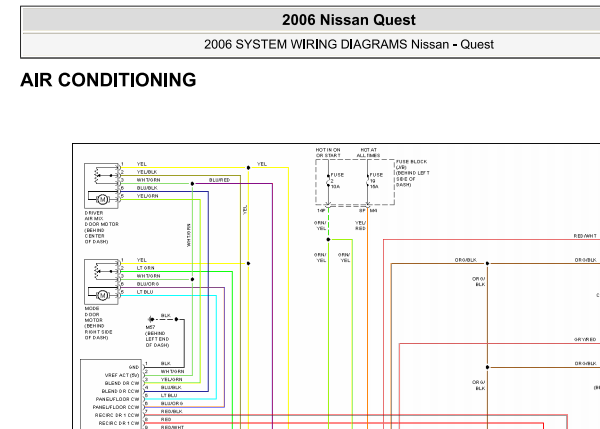Click the 'AIR CONDITIONING' heading
The height and width of the screenshot is (429, 600).
point(108,80)
